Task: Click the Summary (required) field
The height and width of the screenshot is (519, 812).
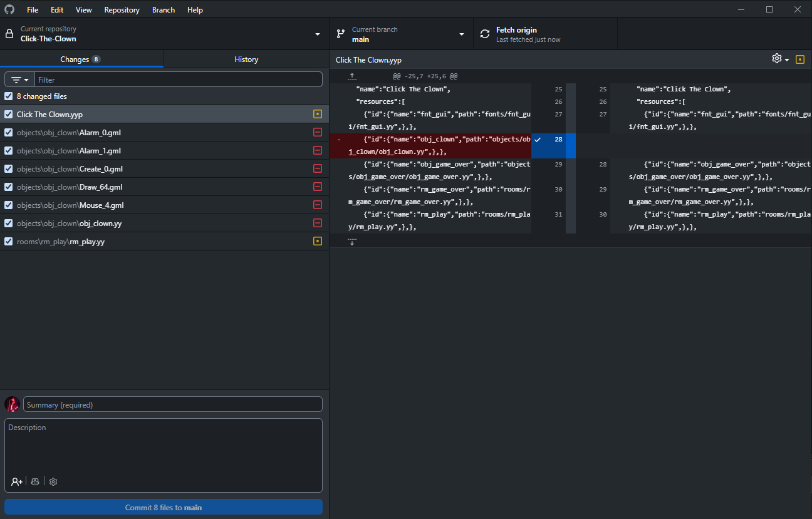Action: [173, 404]
